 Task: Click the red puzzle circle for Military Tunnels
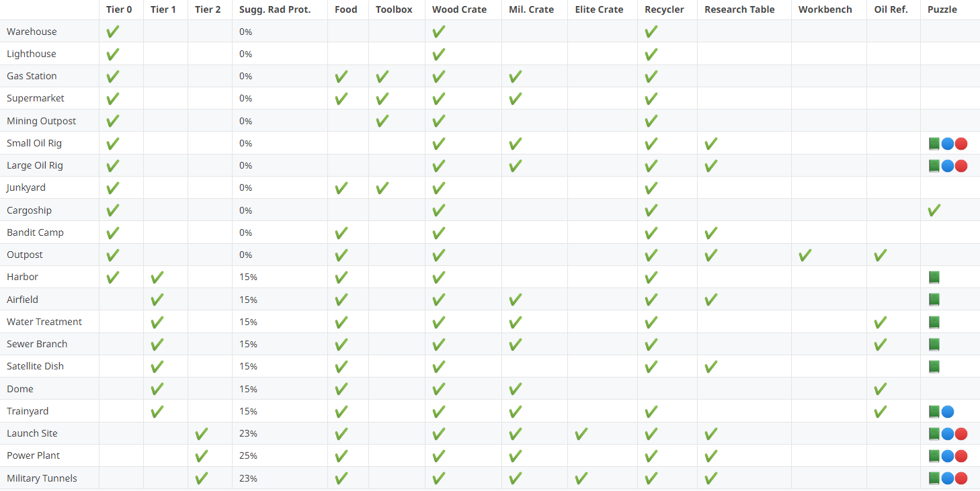pyautogui.click(x=961, y=478)
